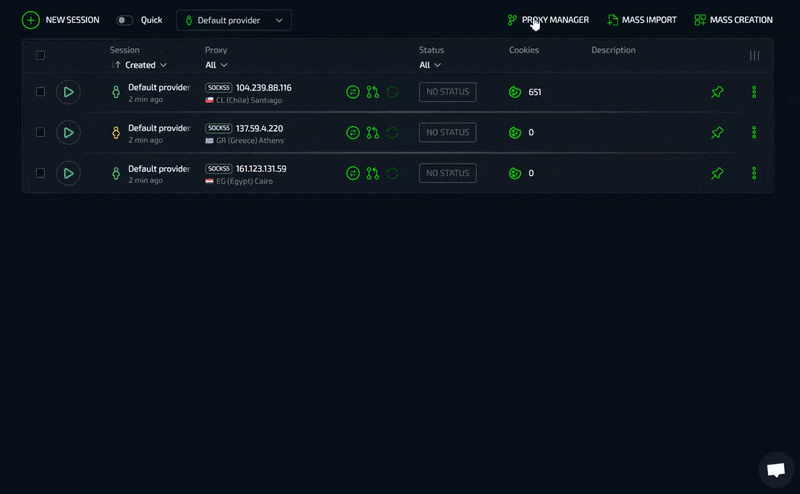Open three-dot menu for the Cairo session

tap(754, 173)
